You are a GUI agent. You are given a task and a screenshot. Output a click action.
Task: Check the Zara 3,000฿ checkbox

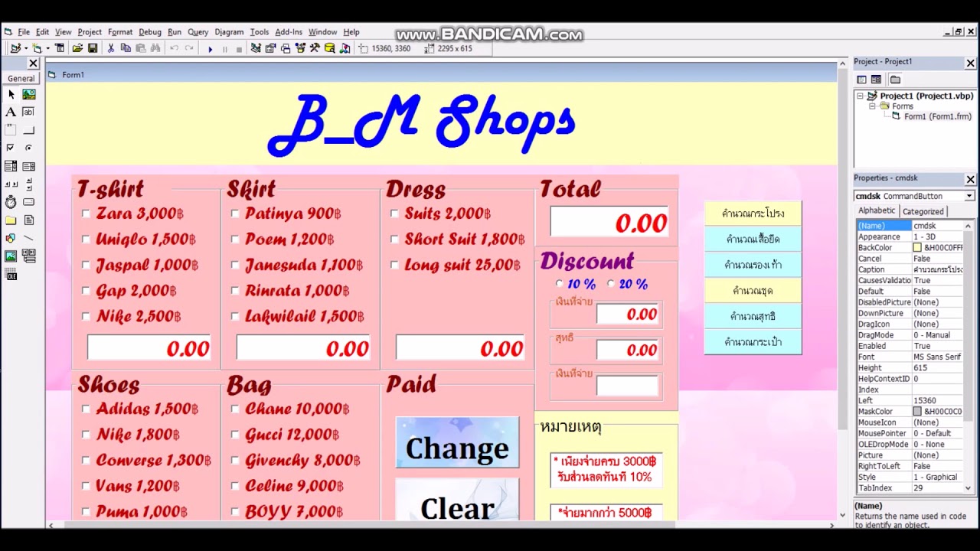86,214
